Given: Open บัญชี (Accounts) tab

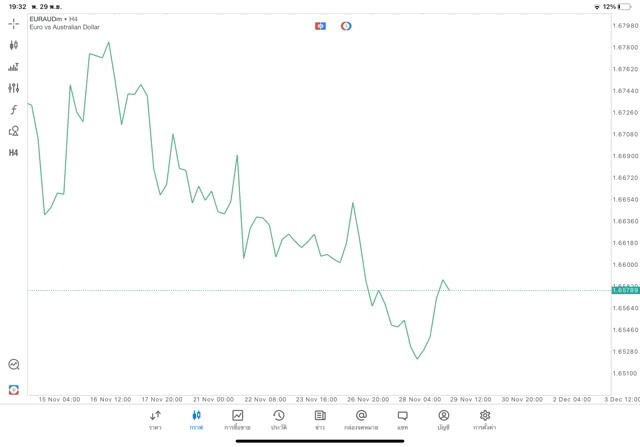Looking at the screenshot, I should click(444, 419).
